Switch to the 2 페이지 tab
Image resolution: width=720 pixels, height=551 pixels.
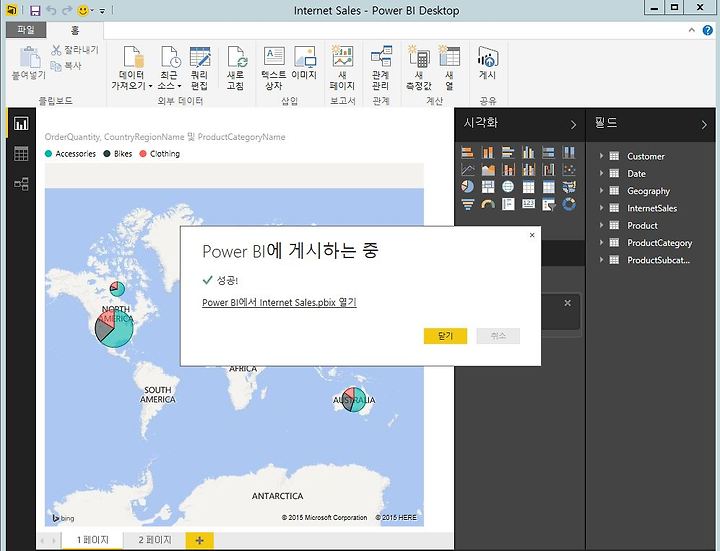click(x=155, y=540)
